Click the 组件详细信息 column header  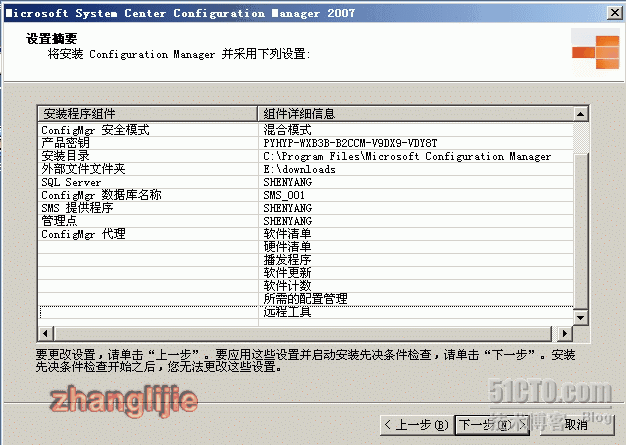[x=415, y=114]
